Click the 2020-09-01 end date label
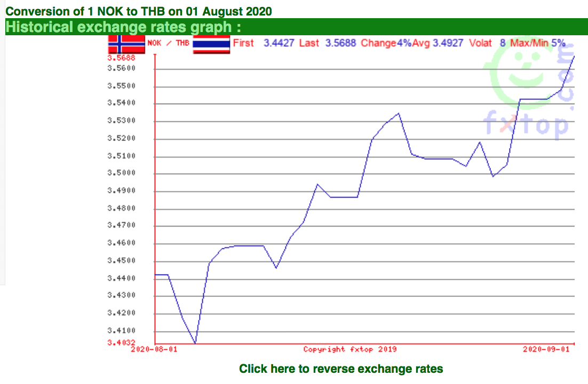 point(546,349)
